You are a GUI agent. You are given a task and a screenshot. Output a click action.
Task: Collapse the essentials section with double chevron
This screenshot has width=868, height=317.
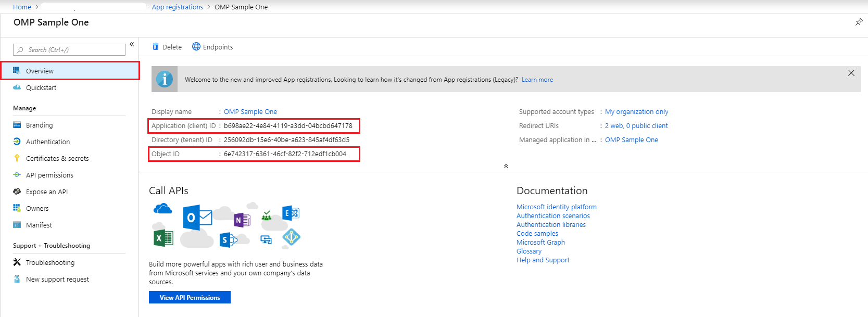click(x=506, y=166)
